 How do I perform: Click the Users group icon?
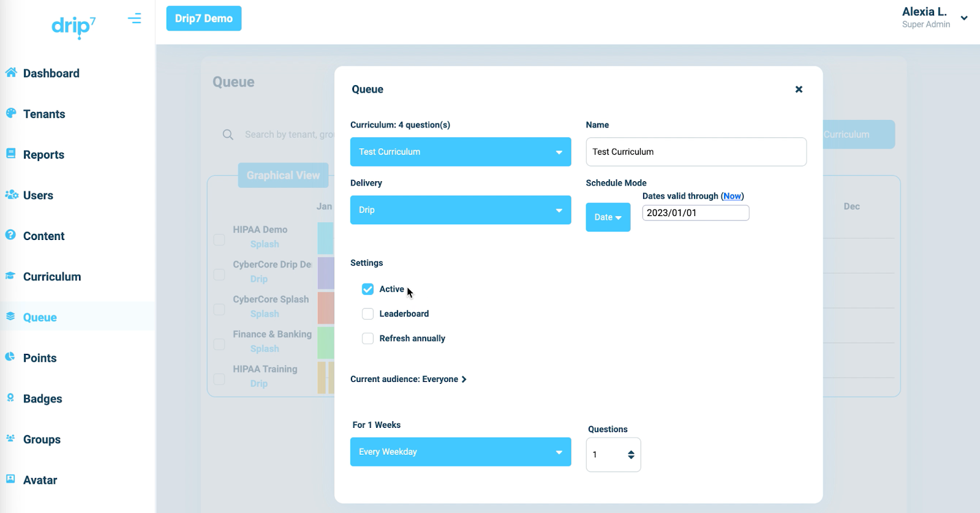[12, 195]
